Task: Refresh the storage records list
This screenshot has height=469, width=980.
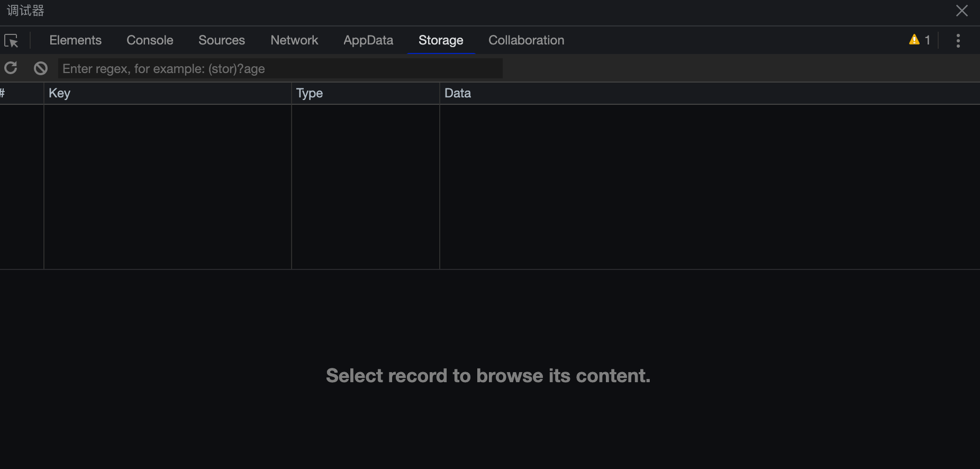Action: coord(11,68)
